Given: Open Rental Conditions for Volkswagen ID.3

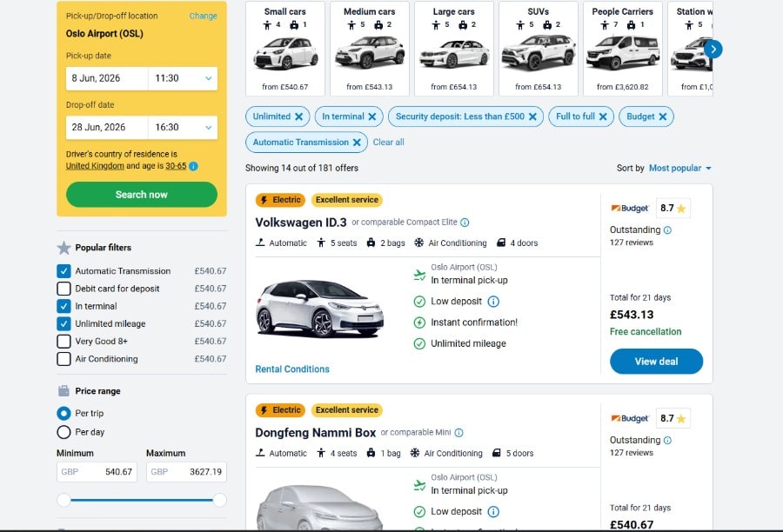Looking at the screenshot, I should 292,369.
